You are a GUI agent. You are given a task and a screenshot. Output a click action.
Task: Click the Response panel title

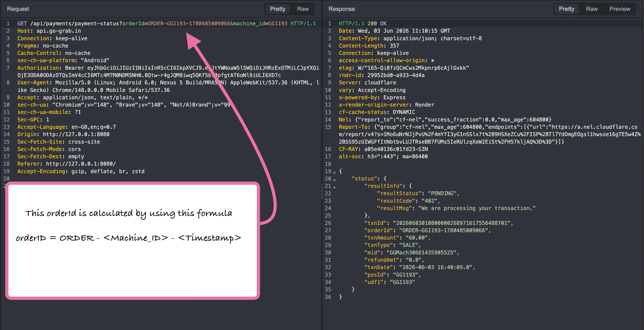click(x=341, y=9)
